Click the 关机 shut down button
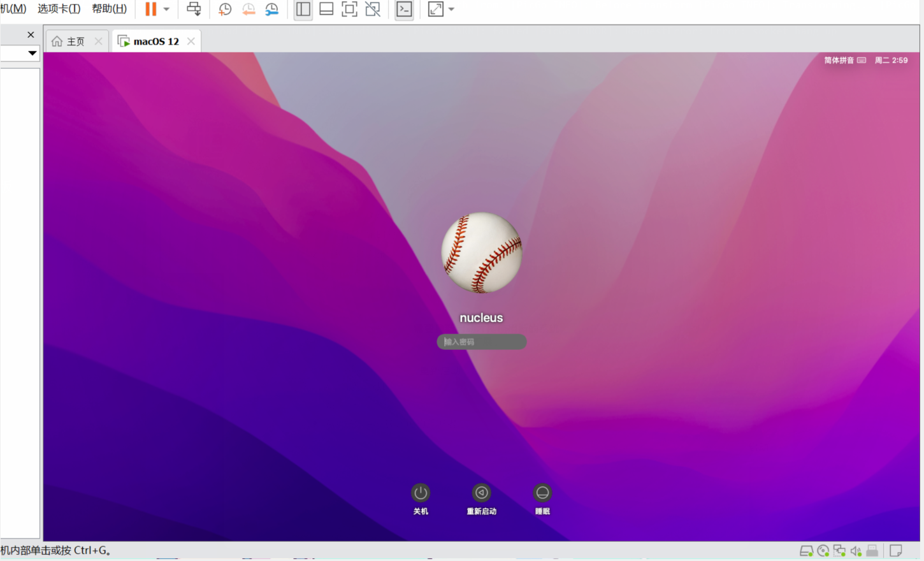Screen dimensions: 924x561 (421, 493)
